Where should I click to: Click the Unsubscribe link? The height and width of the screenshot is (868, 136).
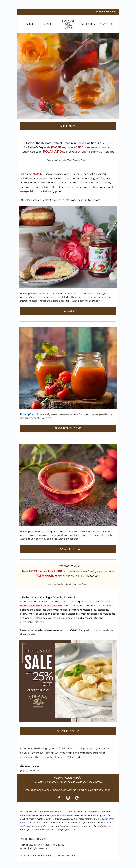pyautogui.click(x=69, y=855)
